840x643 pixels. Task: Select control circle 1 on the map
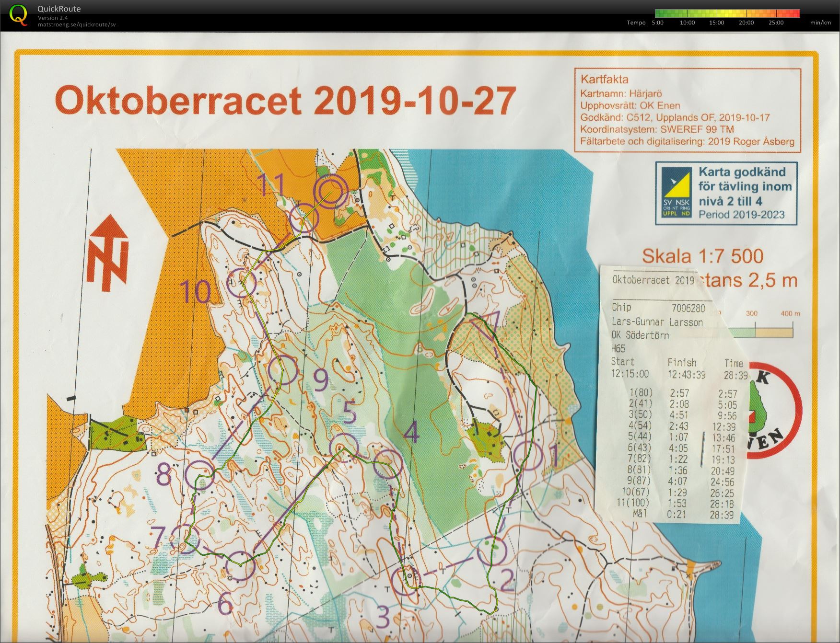click(x=527, y=456)
